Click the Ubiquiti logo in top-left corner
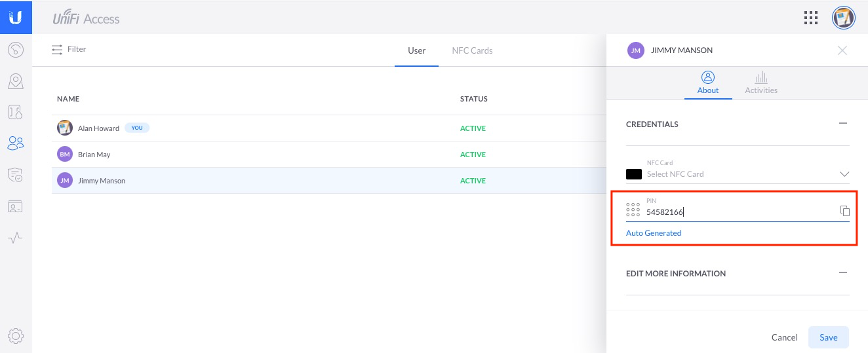868x353 pixels. point(16,17)
